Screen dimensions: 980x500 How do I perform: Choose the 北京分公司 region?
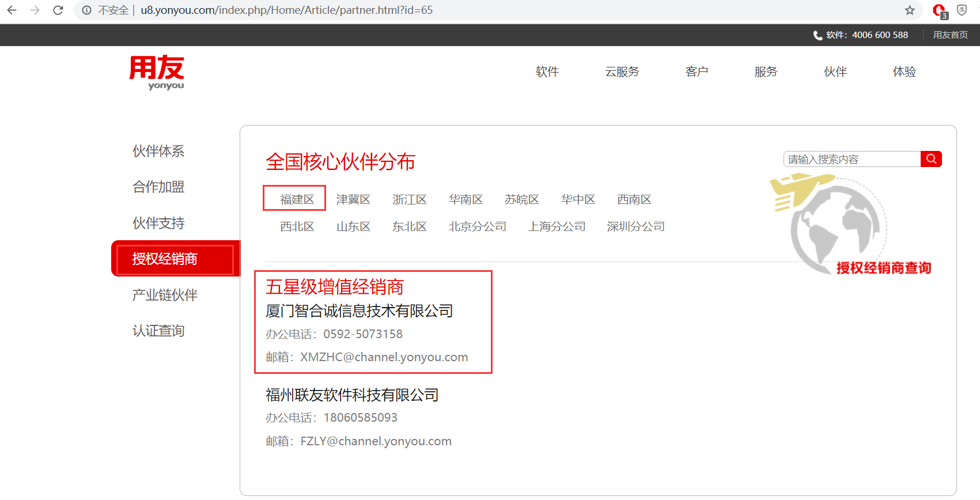point(477,226)
